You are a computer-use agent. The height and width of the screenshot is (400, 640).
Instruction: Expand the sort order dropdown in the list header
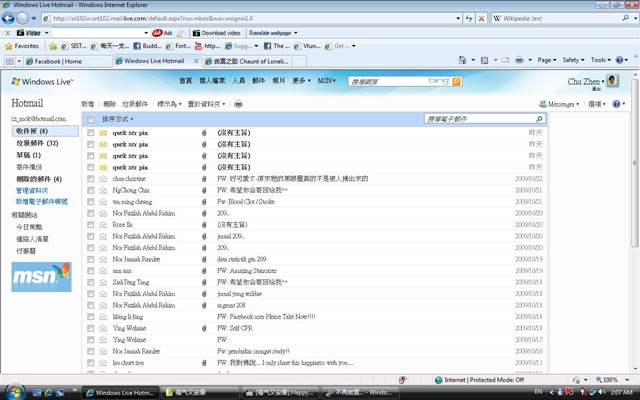coord(118,119)
